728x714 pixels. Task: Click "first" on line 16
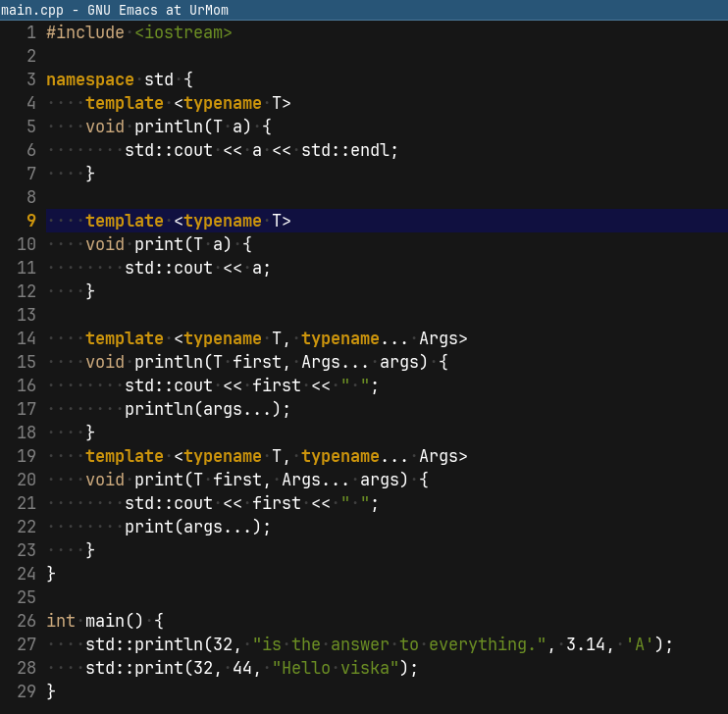(277, 385)
